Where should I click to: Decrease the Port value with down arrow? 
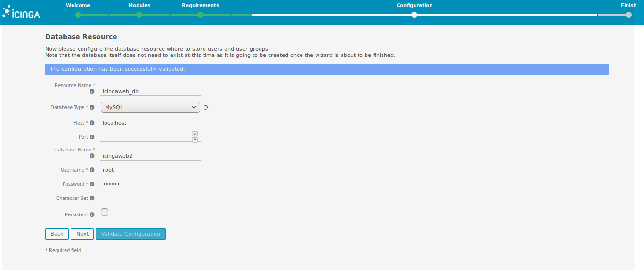[x=195, y=140]
